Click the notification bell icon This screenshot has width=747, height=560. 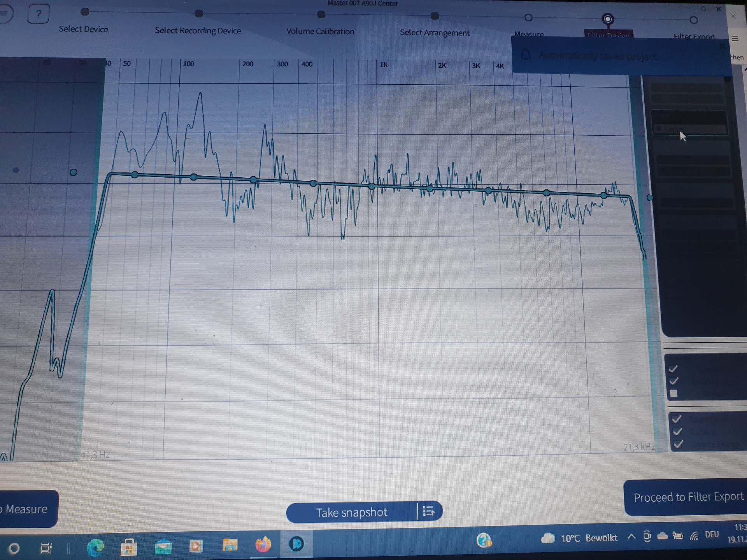tap(526, 55)
